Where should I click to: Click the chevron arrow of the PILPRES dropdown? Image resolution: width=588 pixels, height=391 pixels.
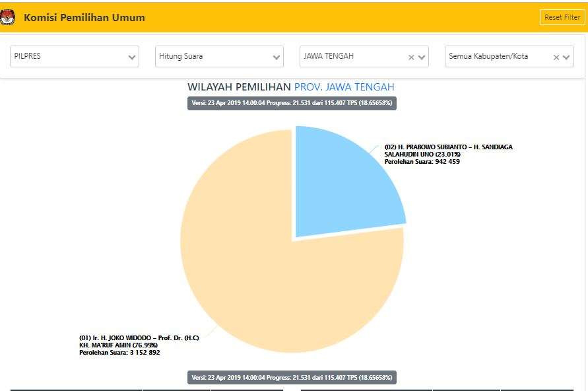click(132, 57)
